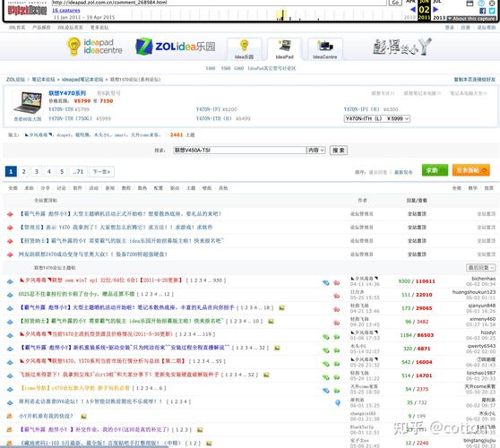Click red hot icon in 173/29065 row

click(336, 309)
